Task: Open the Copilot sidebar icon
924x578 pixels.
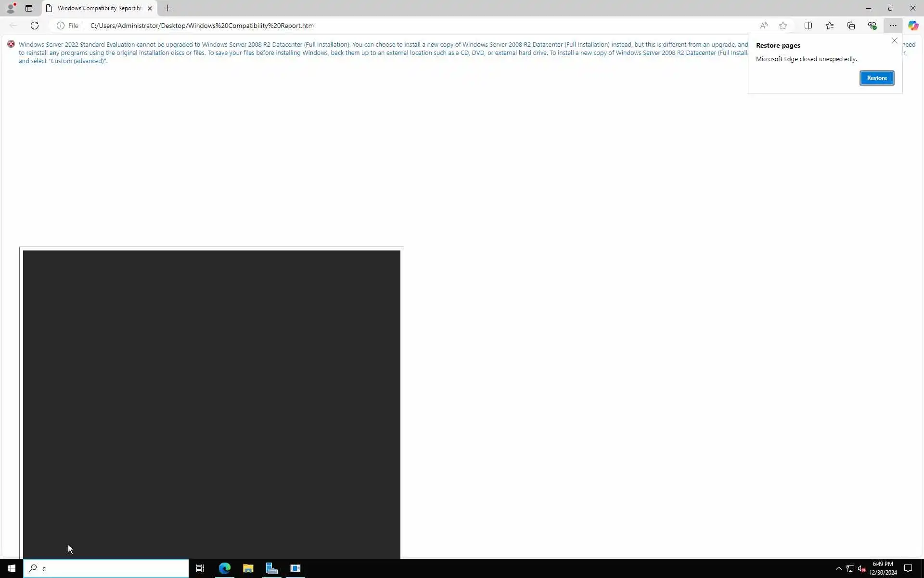Action: pos(913,26)
